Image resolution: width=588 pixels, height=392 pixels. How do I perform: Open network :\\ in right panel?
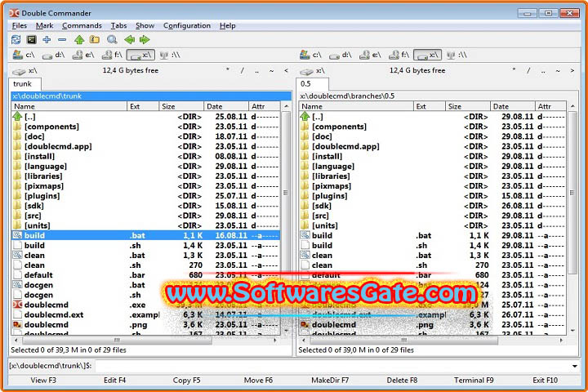tap(457, 56)
